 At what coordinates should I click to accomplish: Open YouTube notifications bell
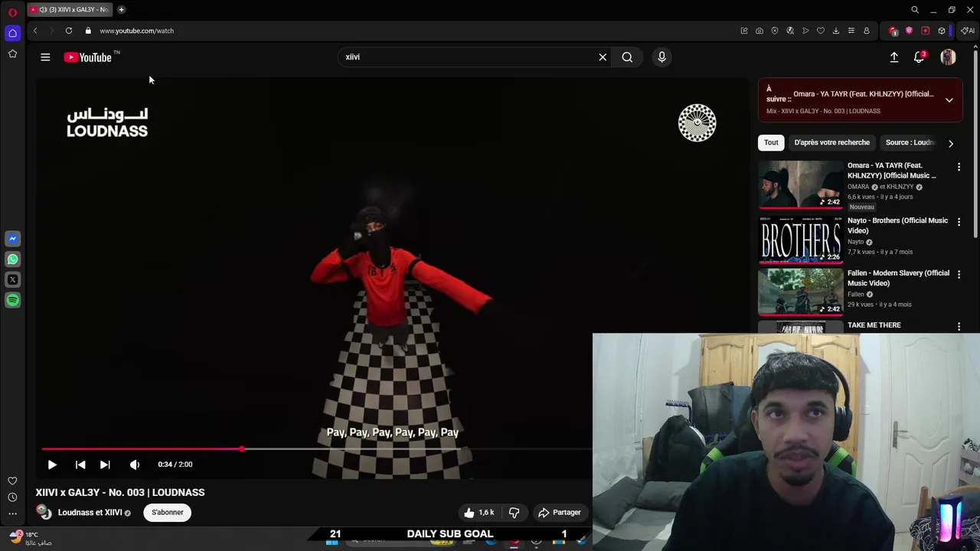tap(920, 57)
